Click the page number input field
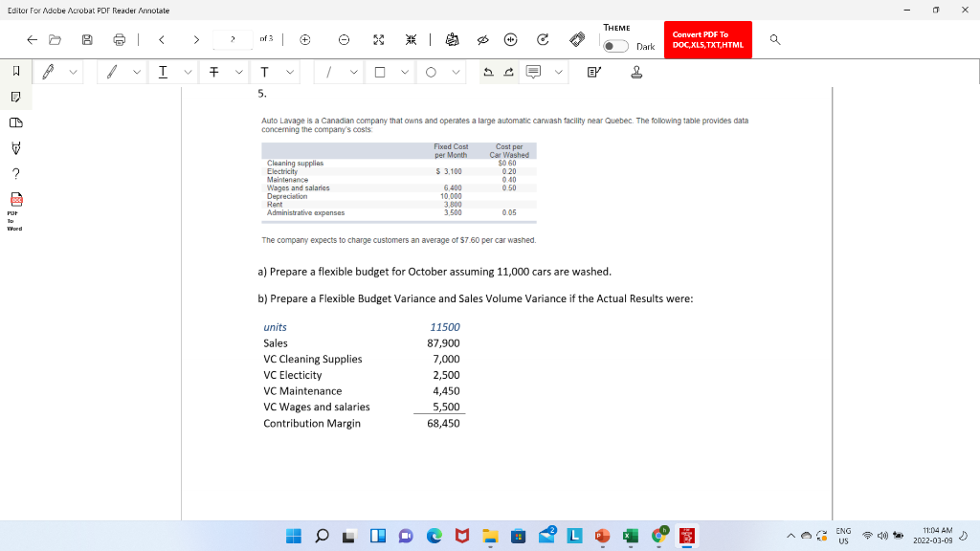Image resolution: width=980 pixels, height=551 pixels. [231, 39]
